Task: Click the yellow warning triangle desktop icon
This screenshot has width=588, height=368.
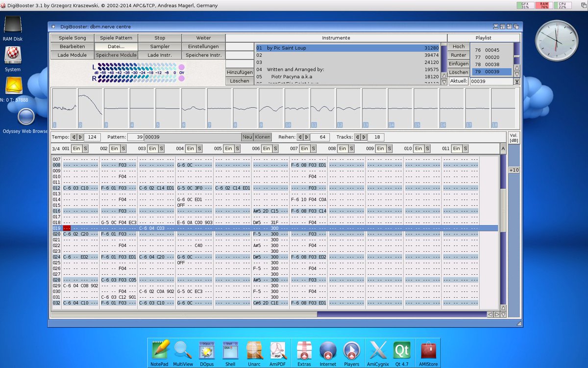Action: tap(14, 86)
